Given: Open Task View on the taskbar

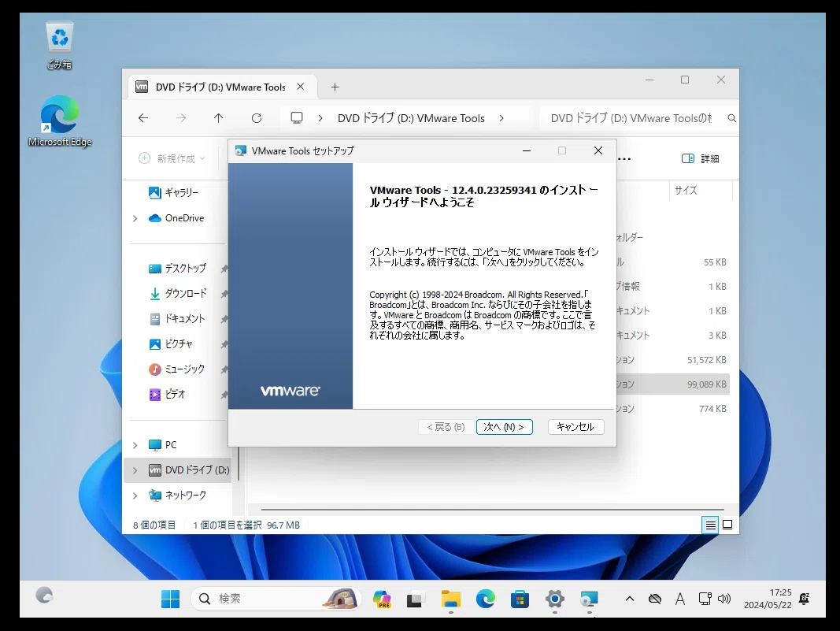Looking at the screenshot, I should tap(415, 599).
